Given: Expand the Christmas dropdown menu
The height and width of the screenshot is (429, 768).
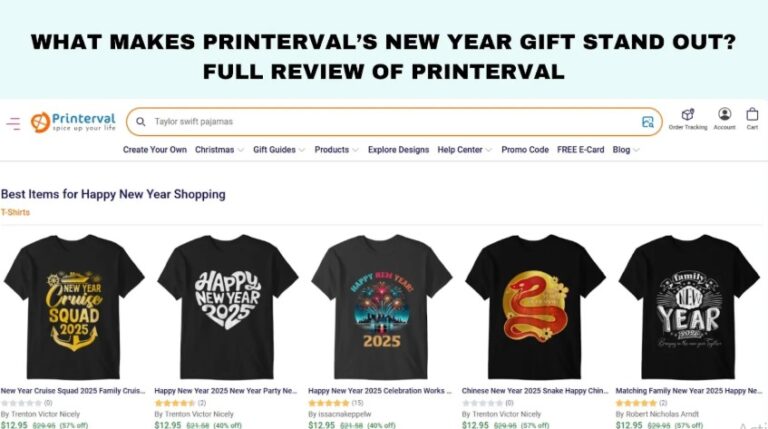Looking at the screenshot, I should tap(219, 150).
